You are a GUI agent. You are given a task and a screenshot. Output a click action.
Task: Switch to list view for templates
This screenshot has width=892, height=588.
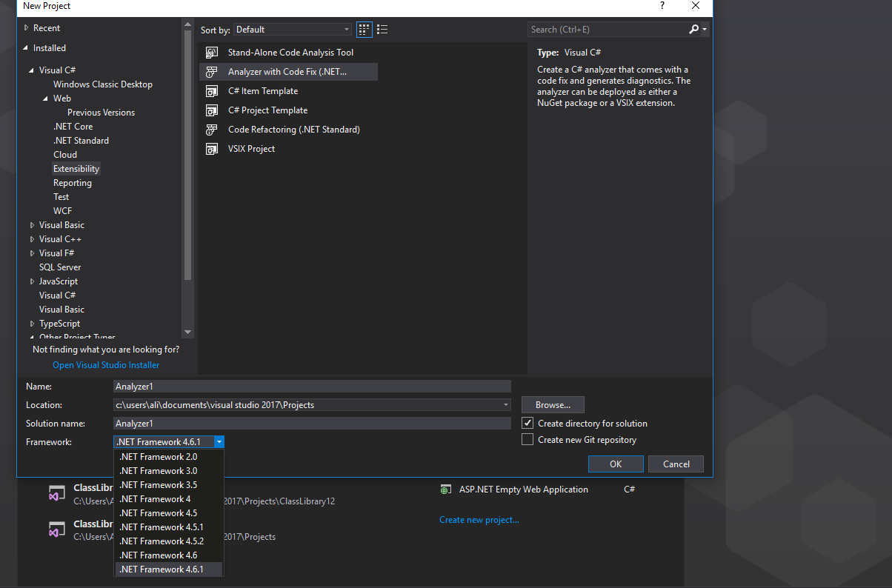coord(382,29)
